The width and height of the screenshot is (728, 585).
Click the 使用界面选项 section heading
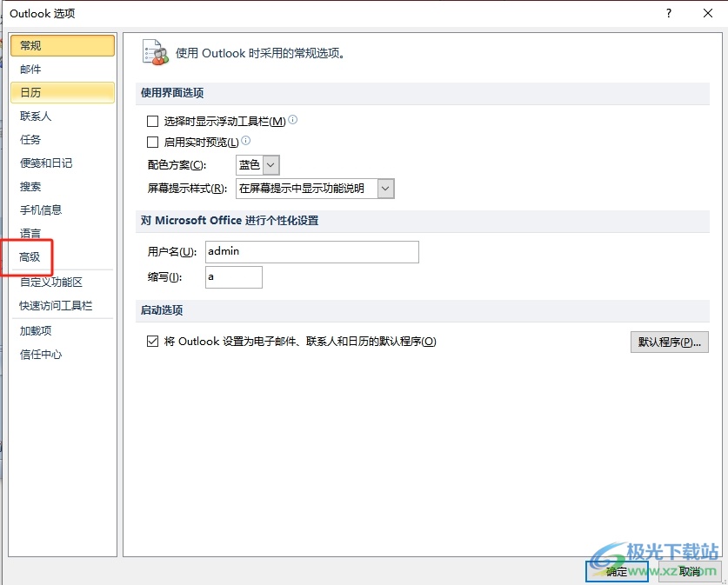172,93
